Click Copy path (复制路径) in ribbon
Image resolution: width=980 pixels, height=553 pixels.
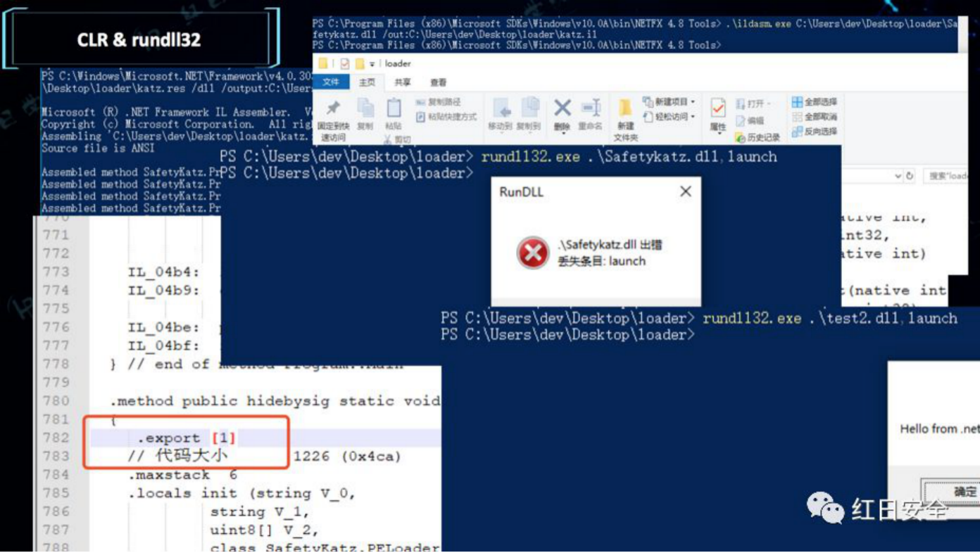[x=439, y=103]
